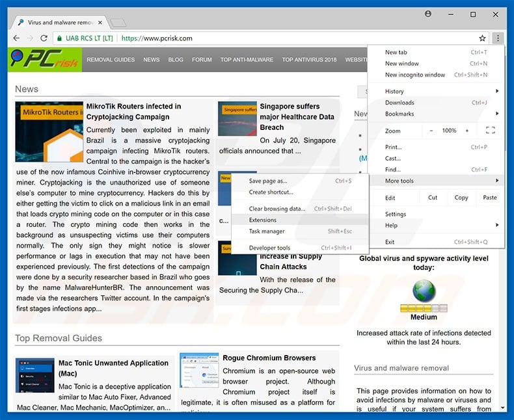The image size is (514, 420).
Task: Open Singapore suffers major Healthcare headline
Action: 297,116
